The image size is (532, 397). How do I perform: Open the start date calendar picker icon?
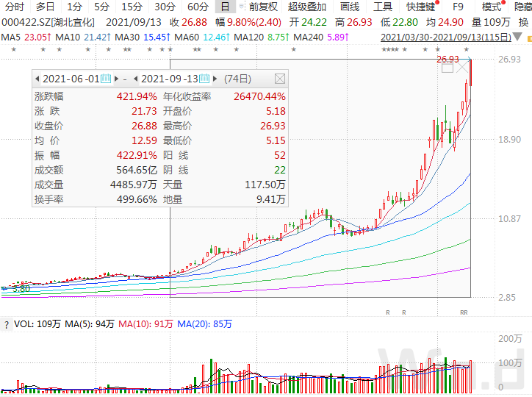pos(106,79)
